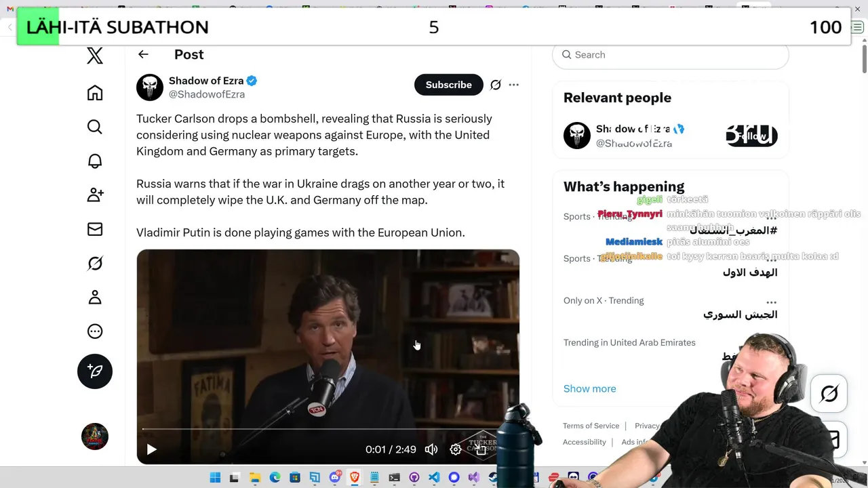Go to the Home feed icon
The height and width of the screenshot is (488, 868).
(x=95, y=93)
